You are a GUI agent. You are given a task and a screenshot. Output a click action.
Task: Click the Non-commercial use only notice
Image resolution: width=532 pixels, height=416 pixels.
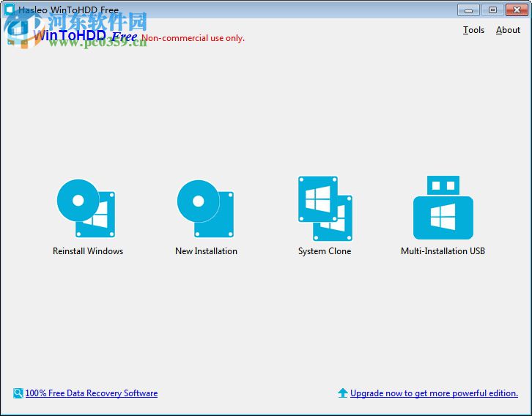[193, 38]
